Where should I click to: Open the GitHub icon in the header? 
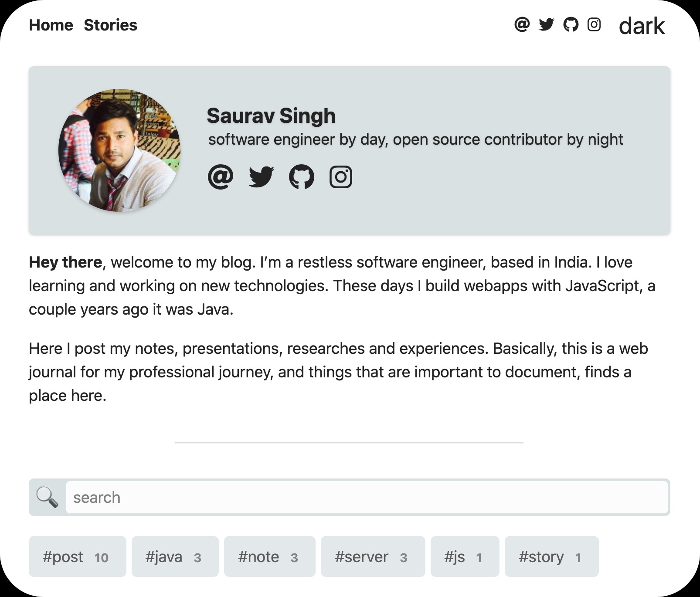(x=570, y=25)
